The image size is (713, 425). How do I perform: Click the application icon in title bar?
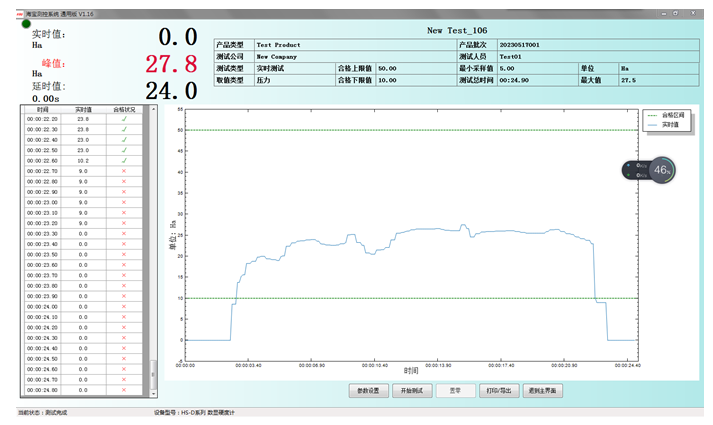[x=20, y=14]
